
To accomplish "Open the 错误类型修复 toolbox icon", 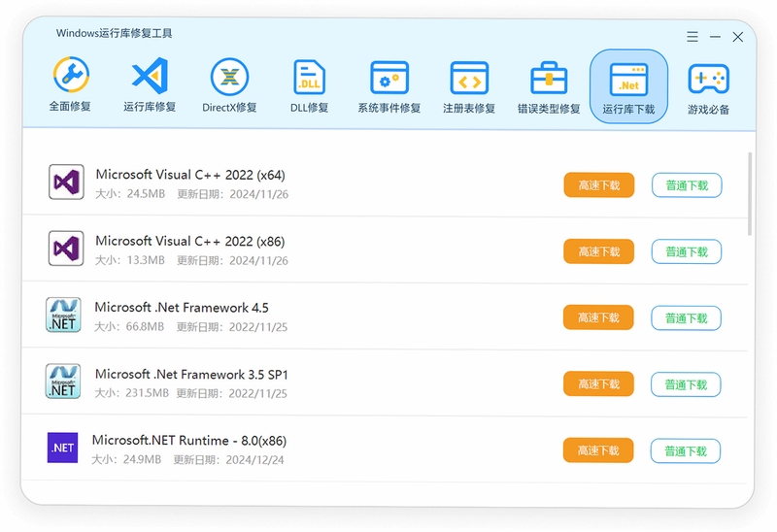I will pyautogui.click(x=549, y=87).
